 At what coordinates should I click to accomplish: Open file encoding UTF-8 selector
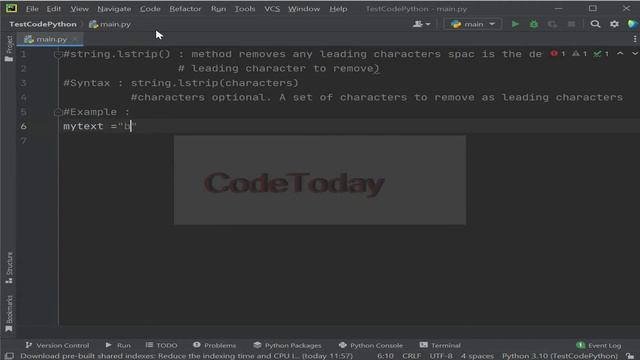[x=441, y=356]
